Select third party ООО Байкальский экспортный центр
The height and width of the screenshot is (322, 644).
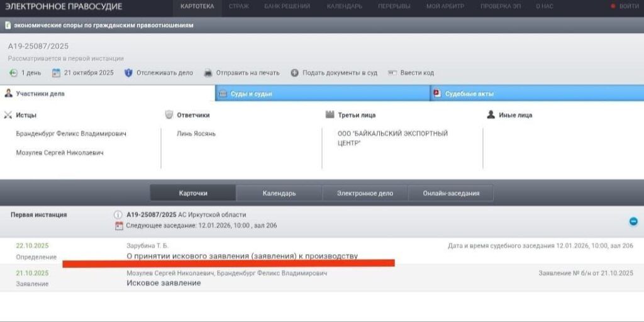[392, 138]
